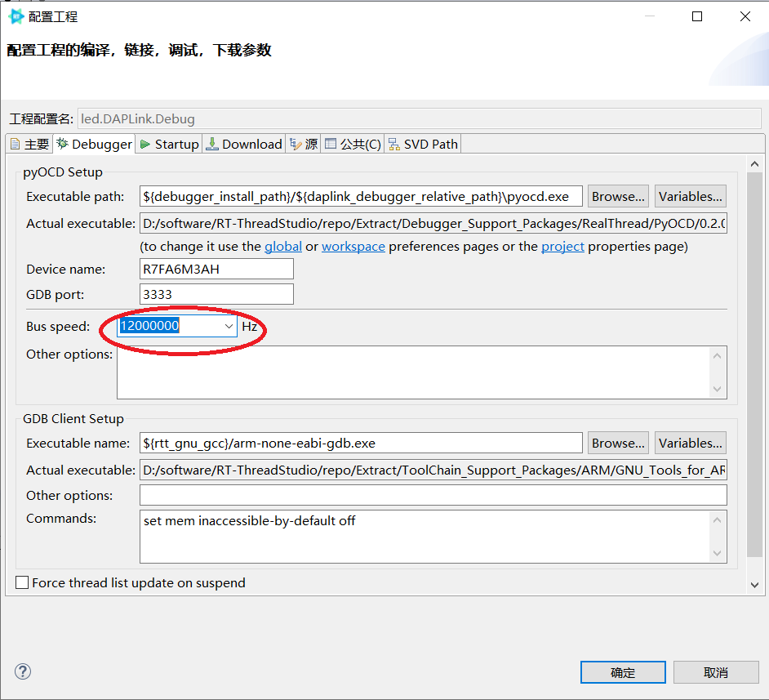Close the 配置工程 dialog window

coord(745,16)
